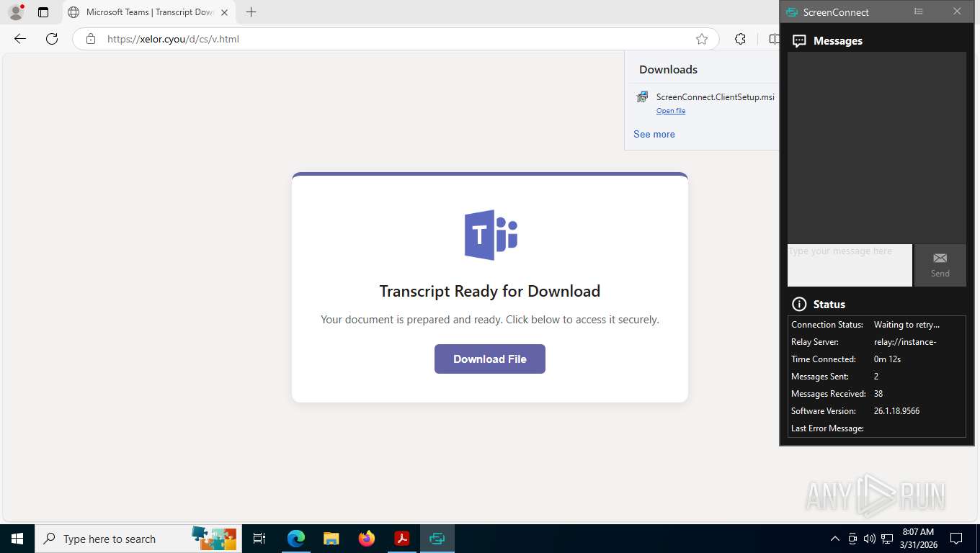Viewport: 980px width, 553px height.
Task: Open the clock showing 8:07 AM
Action: 918,539
